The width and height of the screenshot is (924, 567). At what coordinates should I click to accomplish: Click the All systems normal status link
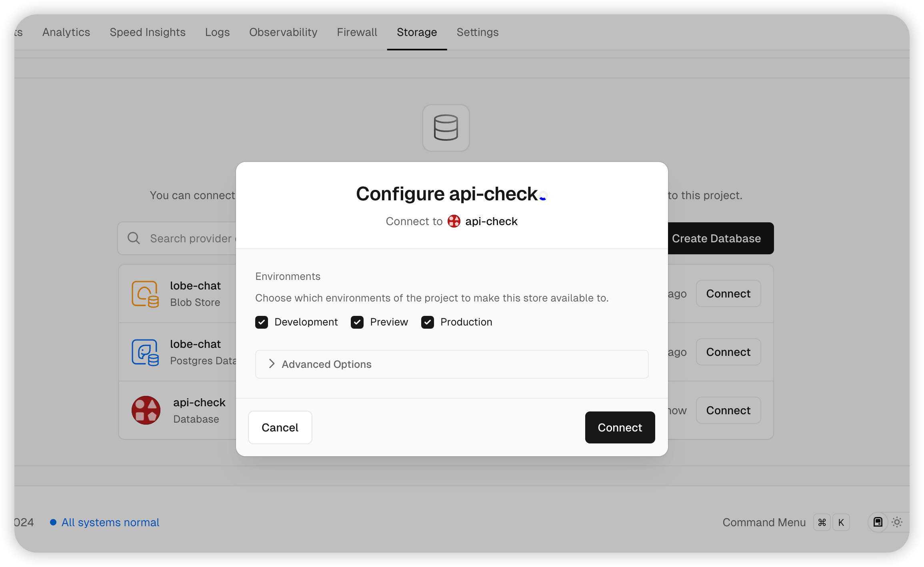coord(110,521)
